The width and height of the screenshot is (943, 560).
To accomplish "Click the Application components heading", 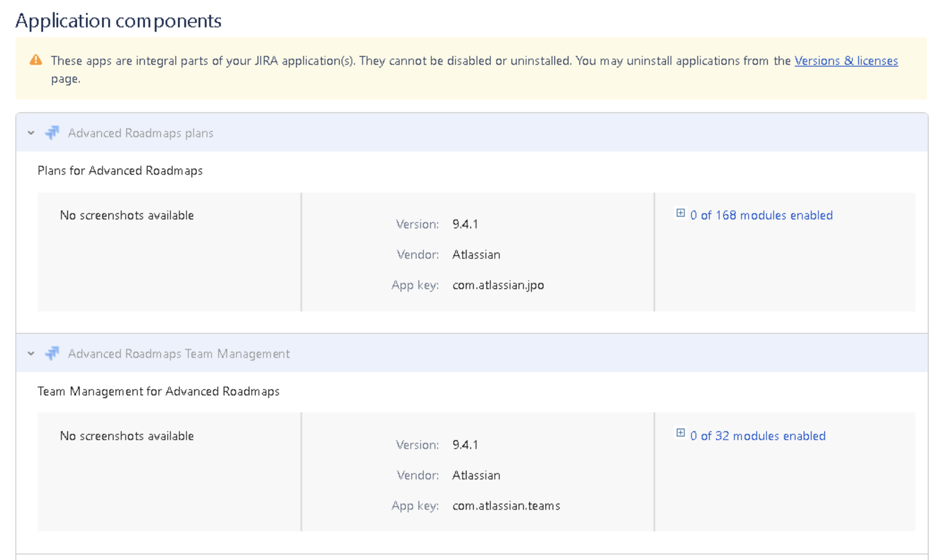I will tap(119, 21).
